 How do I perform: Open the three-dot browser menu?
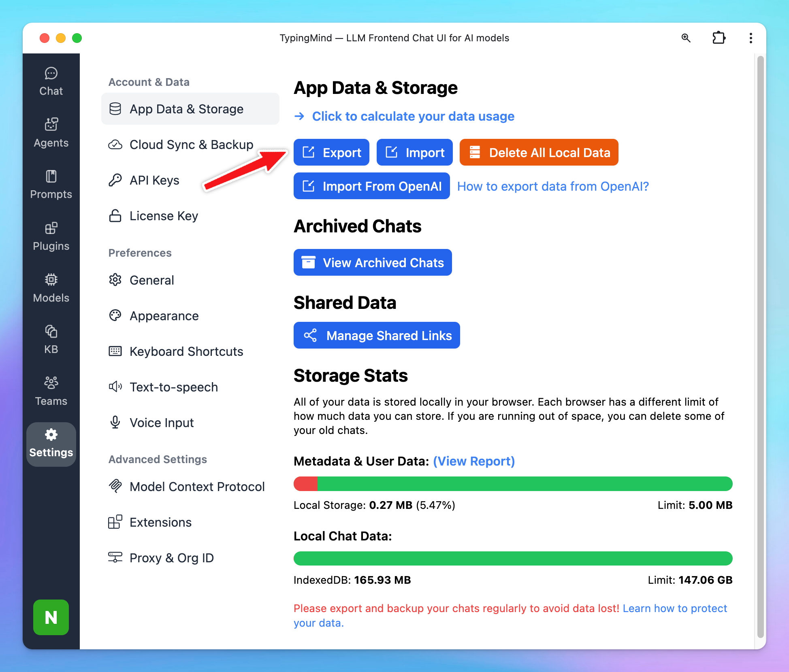point(751,38)
